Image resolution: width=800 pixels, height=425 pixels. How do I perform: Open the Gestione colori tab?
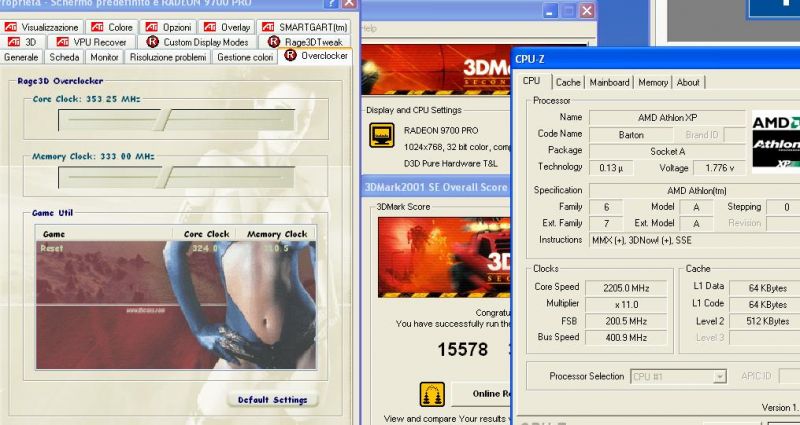tap(245, 57)
